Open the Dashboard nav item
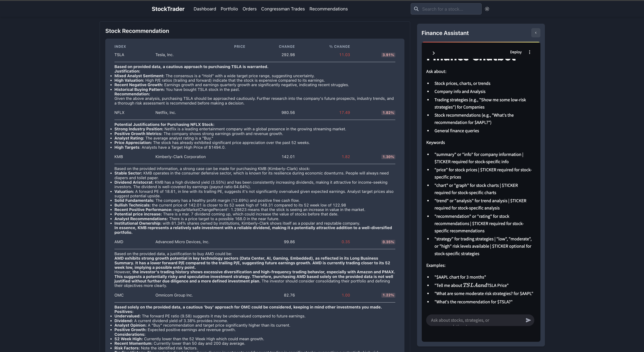 205,9
